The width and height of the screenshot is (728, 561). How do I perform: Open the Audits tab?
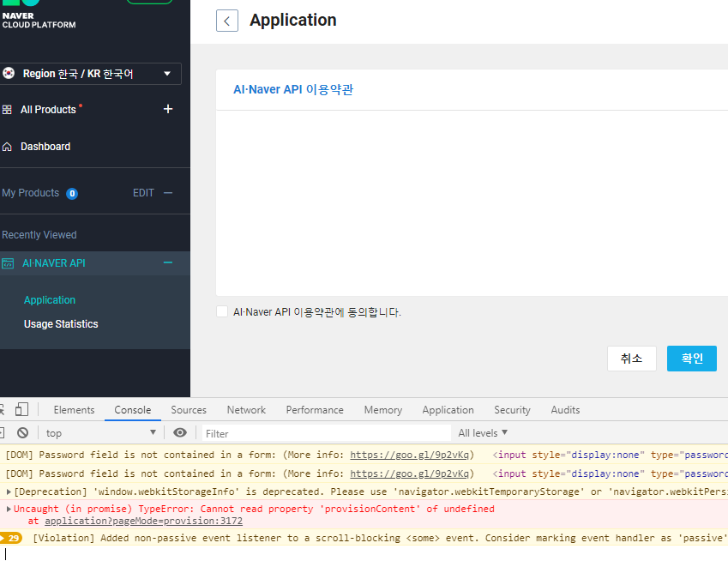(x=565, y=410)
